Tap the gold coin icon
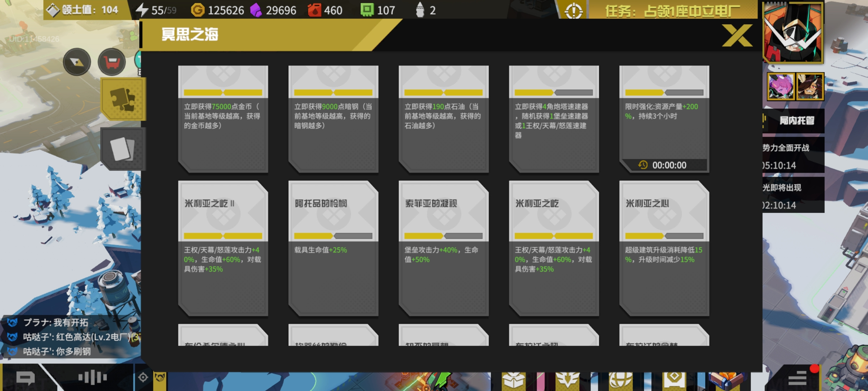Image resolution: width=868 pixels, height=391 pixels. point(197,10)
